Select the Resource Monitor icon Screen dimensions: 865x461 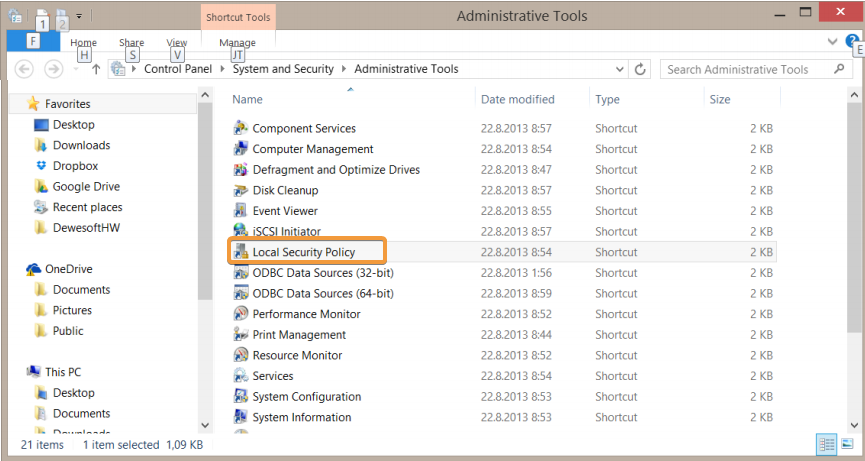(241, 355)
